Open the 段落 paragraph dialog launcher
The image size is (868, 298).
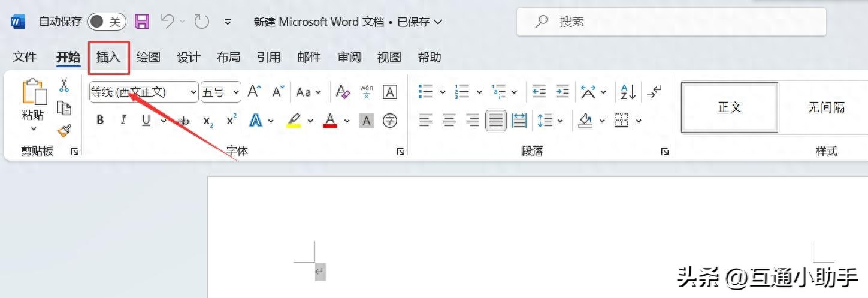[x=665, y=152]
